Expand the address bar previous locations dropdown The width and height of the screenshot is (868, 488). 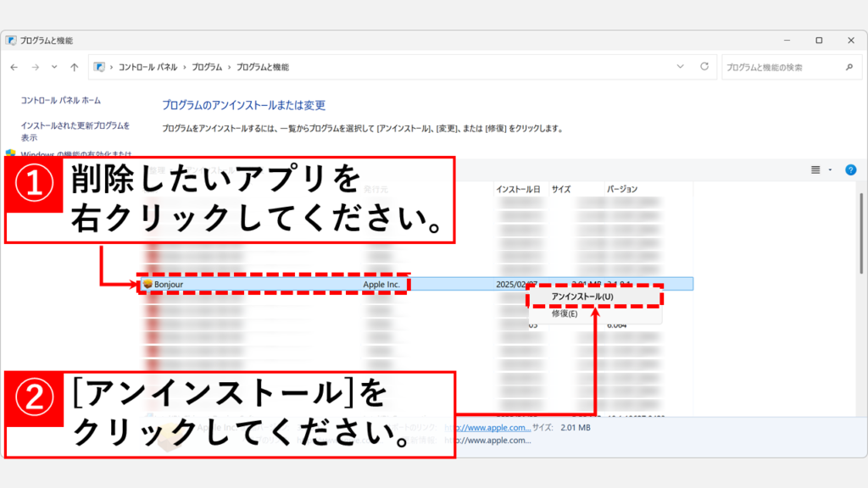coord(680,66)
